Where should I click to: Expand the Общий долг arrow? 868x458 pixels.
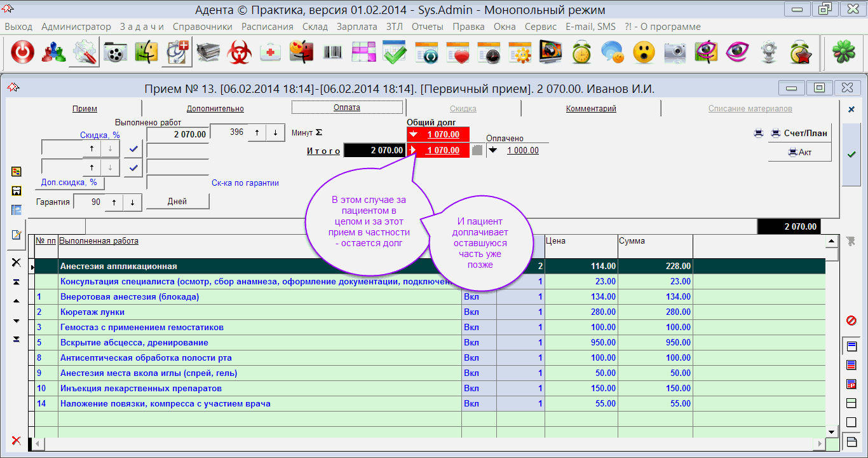click(x=414, y=134)
